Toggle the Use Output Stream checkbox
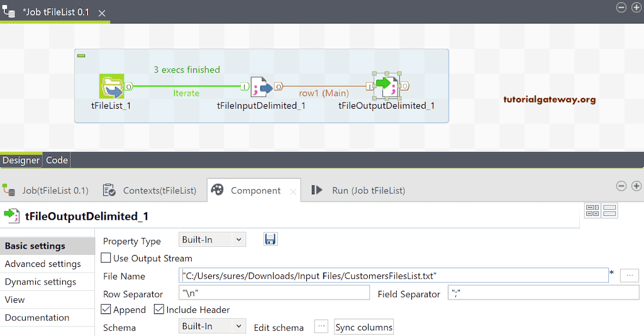 click(x=106, y=257)
